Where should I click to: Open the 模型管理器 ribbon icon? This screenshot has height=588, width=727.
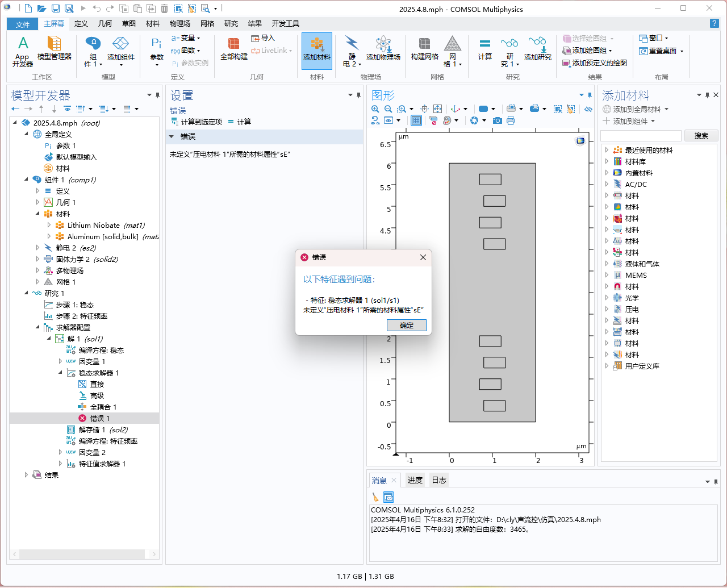55,48
